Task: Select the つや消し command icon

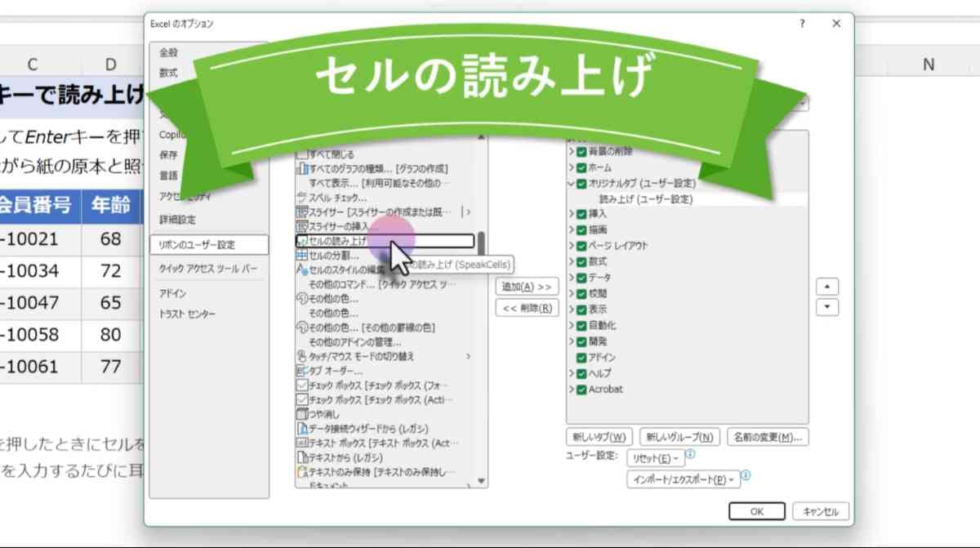Action: (301, 414)
